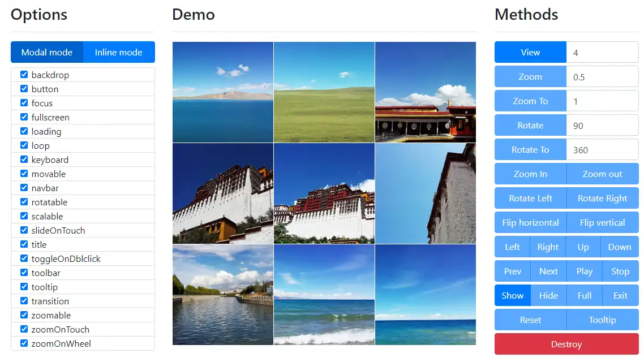Click the Show button
644x362 pixels.
pos(513,295)
